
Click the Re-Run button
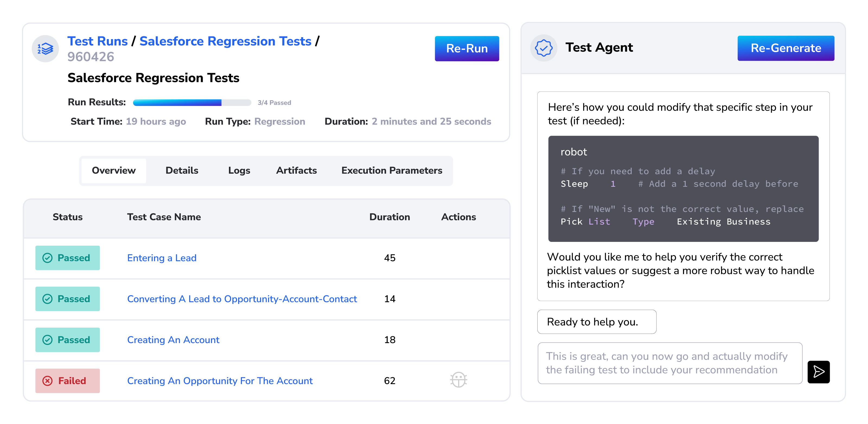coord(467,48)
